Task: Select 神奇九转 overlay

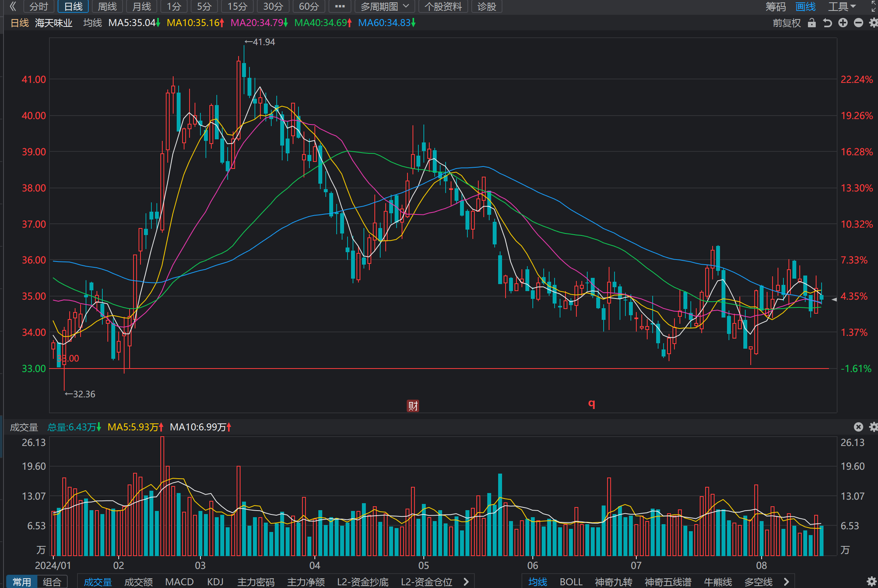Action: pos(613,582)
